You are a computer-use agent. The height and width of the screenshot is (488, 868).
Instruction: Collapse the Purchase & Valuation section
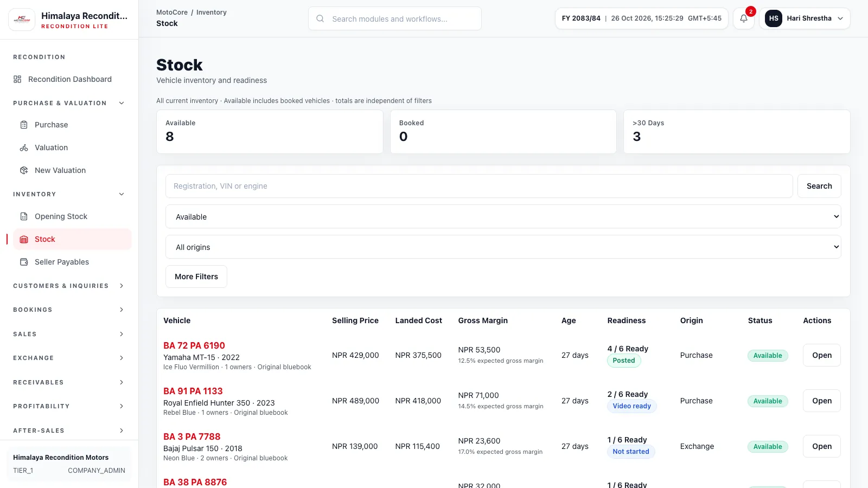[122, 103]
